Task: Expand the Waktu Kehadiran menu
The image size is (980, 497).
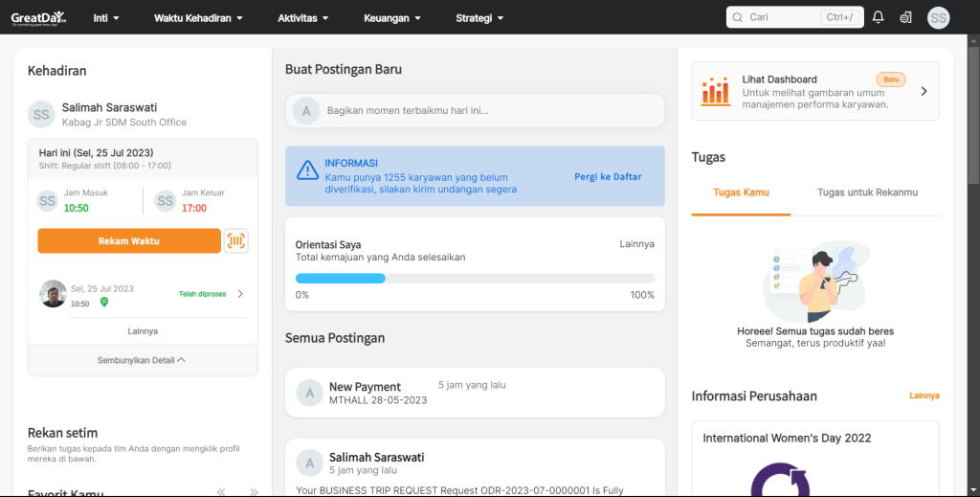Action: tap(198, 17)
